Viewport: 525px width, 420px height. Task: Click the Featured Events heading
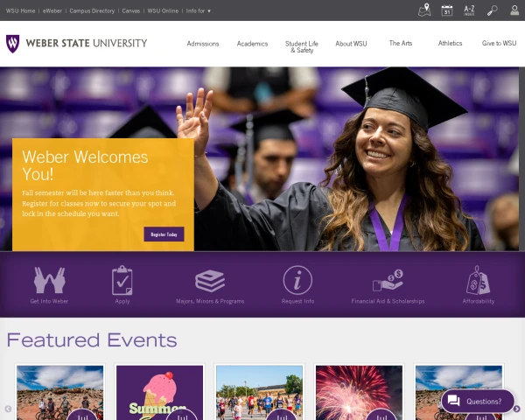[92, 340]
